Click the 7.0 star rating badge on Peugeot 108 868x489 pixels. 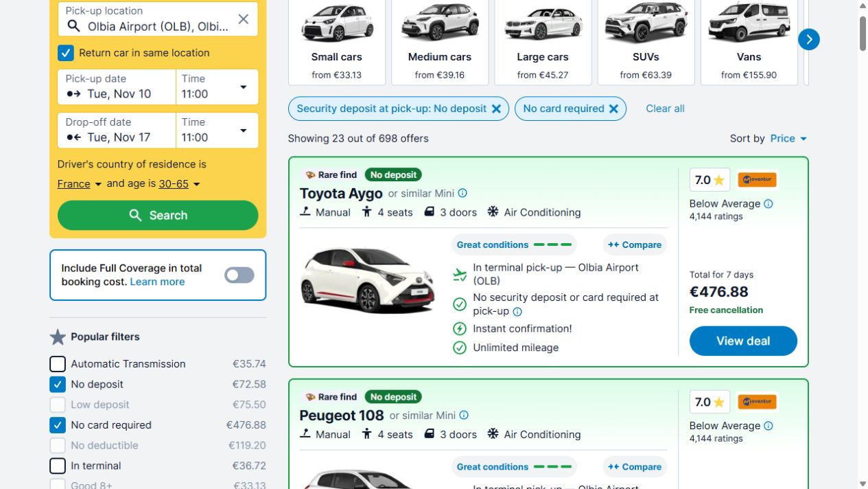click(x=709, y=402)
